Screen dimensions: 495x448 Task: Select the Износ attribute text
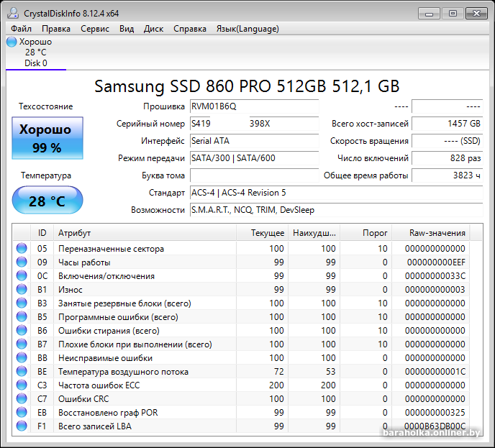71,290
